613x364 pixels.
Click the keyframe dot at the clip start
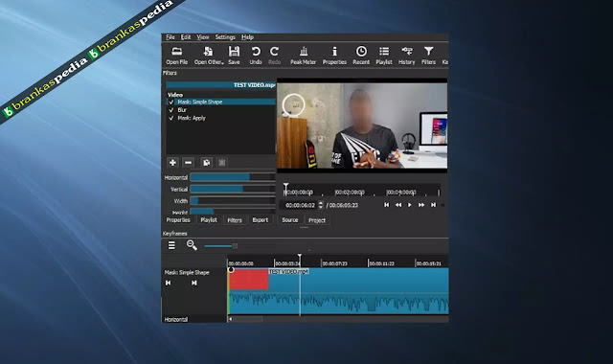click(x=231, y=270)
